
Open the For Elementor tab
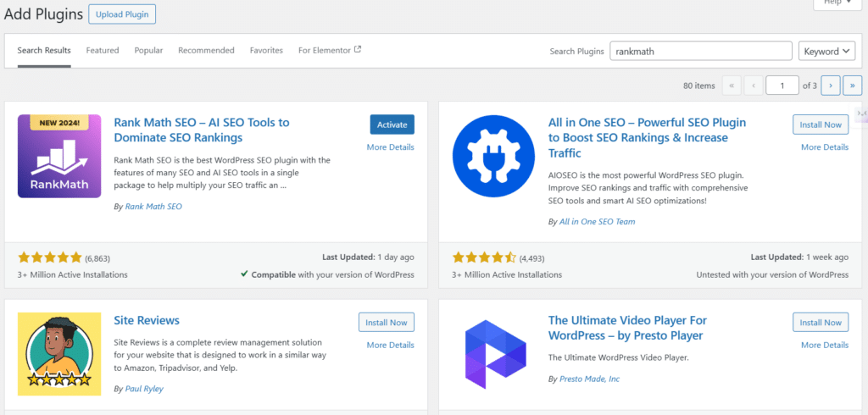click(330, 50)
